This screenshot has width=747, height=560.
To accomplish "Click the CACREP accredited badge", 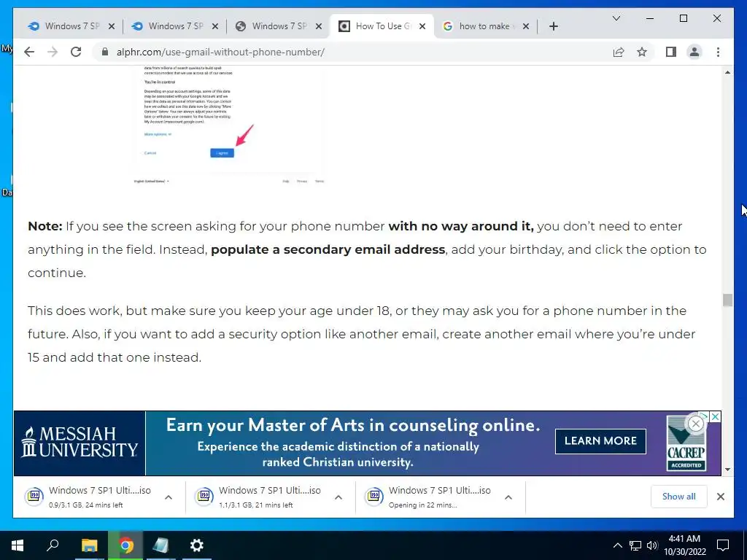I will point(686,444).
